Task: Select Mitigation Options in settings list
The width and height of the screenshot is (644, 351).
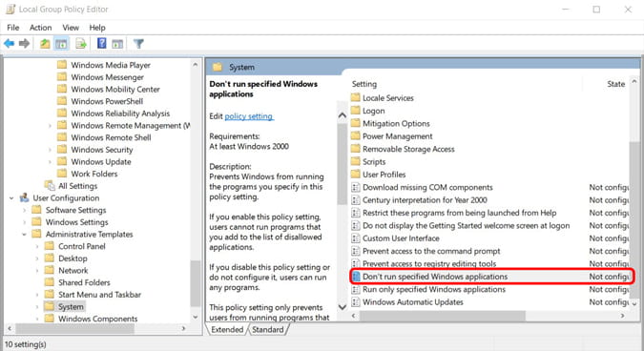Action: pyautogui.click(x=396, y=123)
